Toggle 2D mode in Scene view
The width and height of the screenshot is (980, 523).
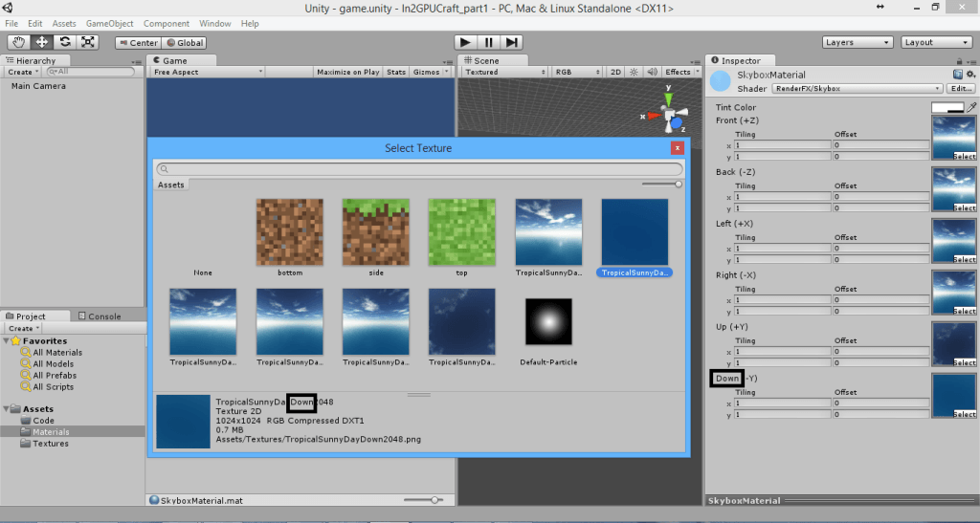pos(616,72)
